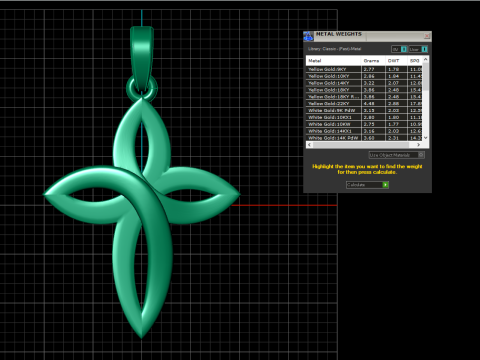Click the Metal Weights window logo icon
Image resolution: width=480 pixels, height=360 pixels.
pyautogui.click(x=308, y=36)
